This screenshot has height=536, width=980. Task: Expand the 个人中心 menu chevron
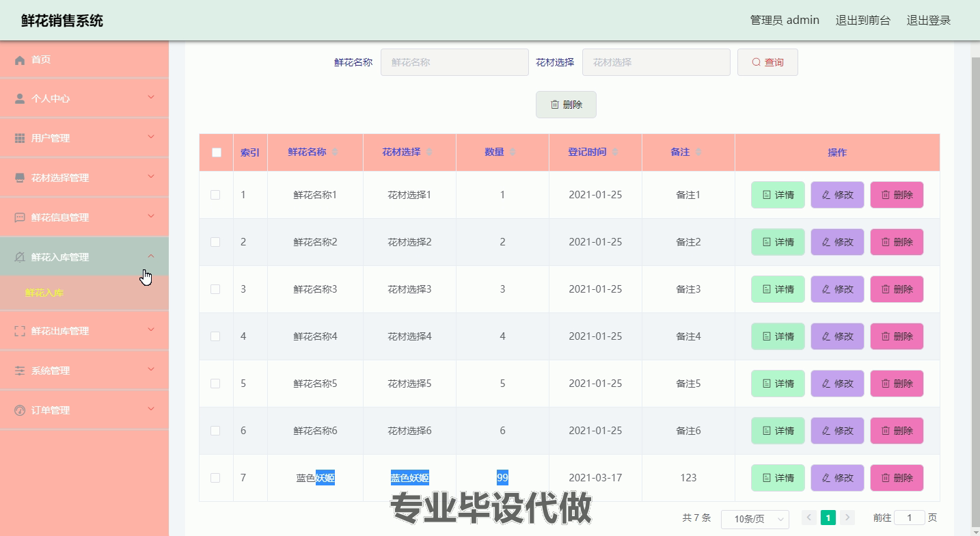[x=151, y=98]
